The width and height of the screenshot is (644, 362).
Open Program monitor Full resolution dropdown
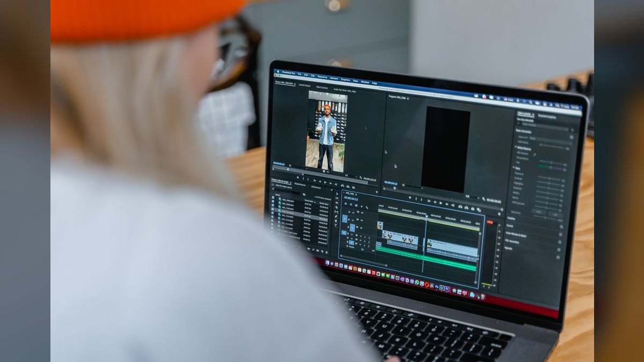point(472,197)
